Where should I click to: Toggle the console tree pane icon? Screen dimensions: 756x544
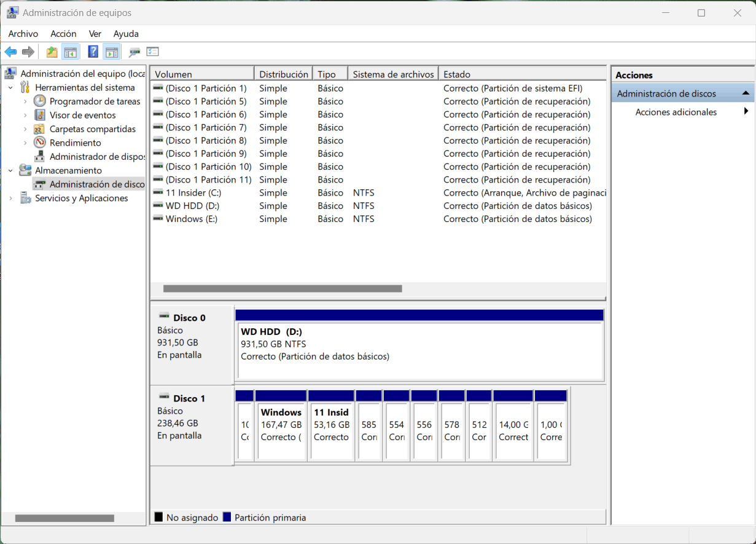pos(71,52)
